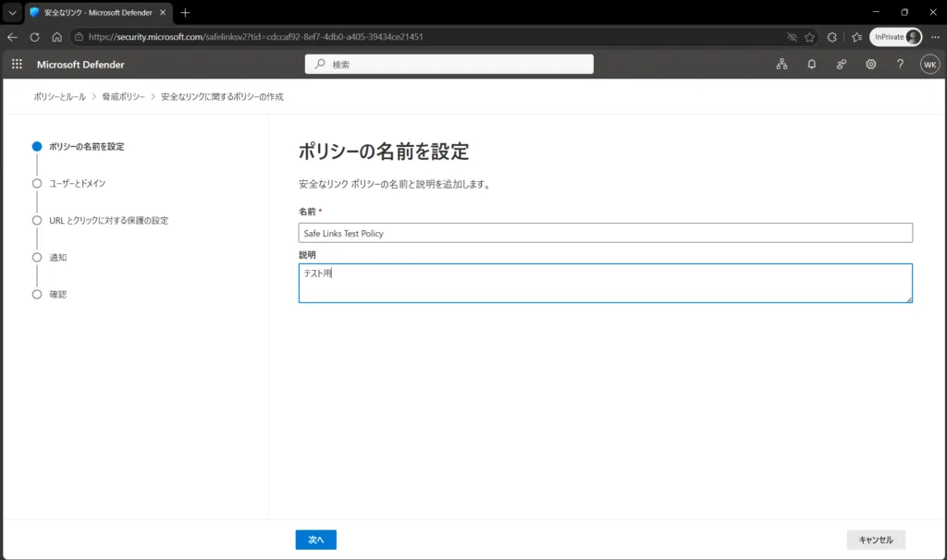Viewport: 947px width, 560px height.
Task: Click the 次へ button
Action: (x=316, y=540)
